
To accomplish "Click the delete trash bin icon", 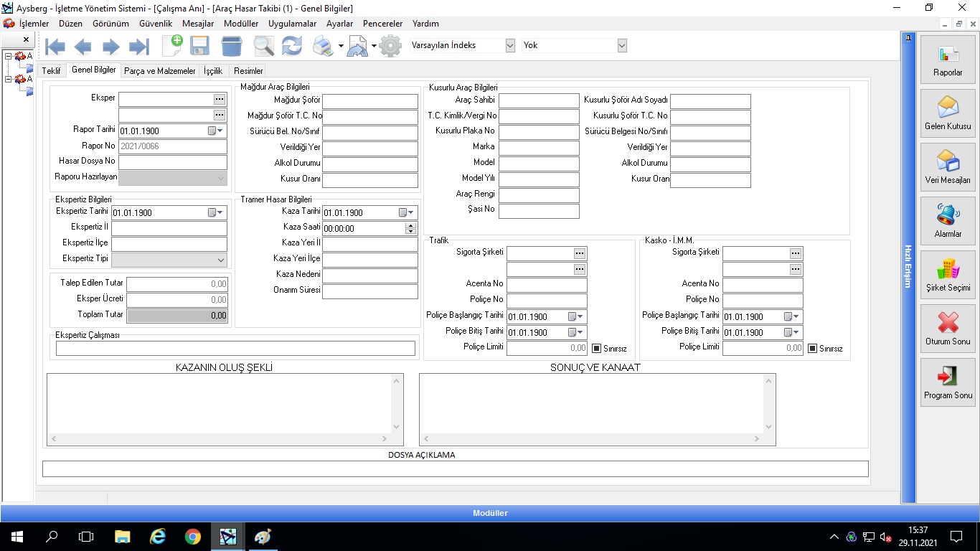I will [232, 47].
